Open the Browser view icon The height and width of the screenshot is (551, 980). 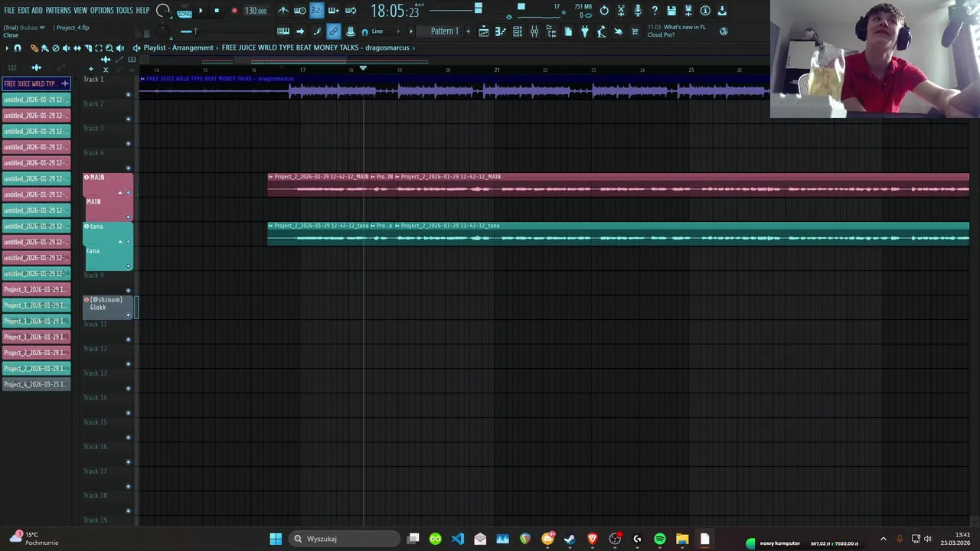551,31
